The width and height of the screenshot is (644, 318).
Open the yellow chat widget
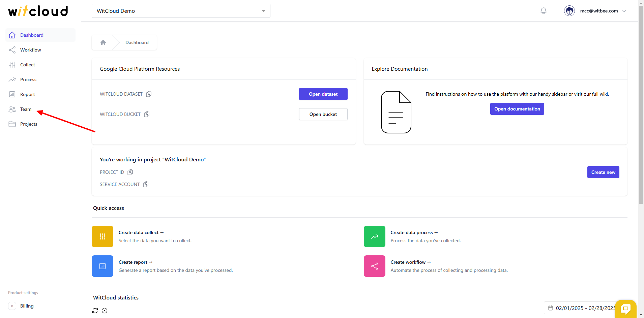626,309
